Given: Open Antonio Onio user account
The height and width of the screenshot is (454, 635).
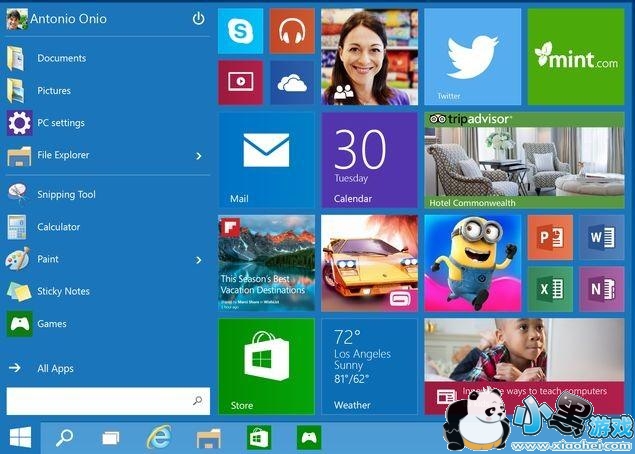Looking at the screenshot, I should (57, 19).
